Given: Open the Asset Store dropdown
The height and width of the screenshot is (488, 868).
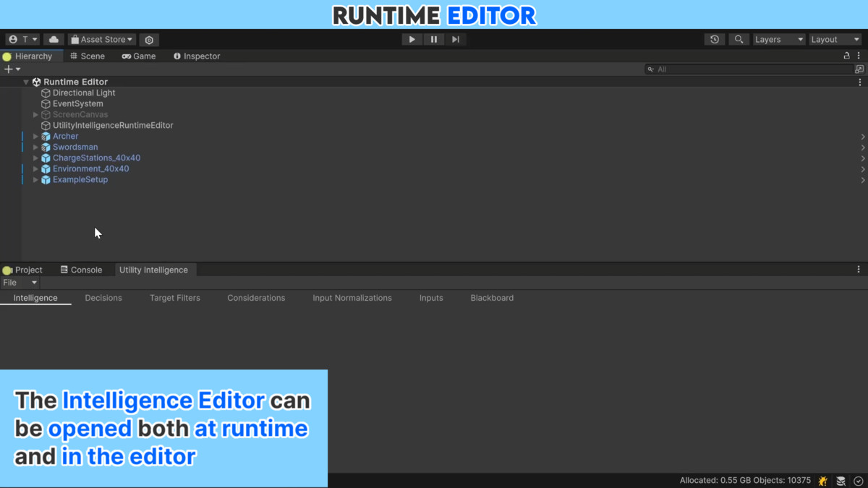Looking at the screenshot, I should click(102, 40).
